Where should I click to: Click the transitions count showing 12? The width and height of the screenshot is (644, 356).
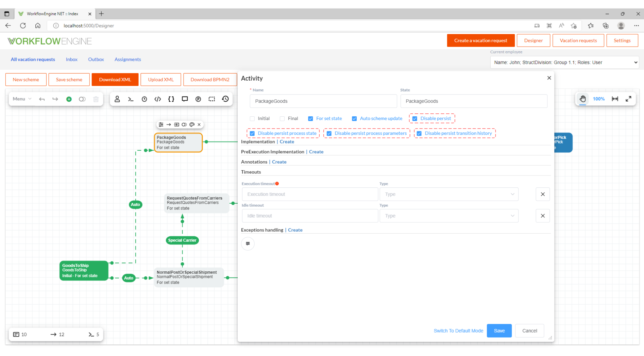point(57,335)
